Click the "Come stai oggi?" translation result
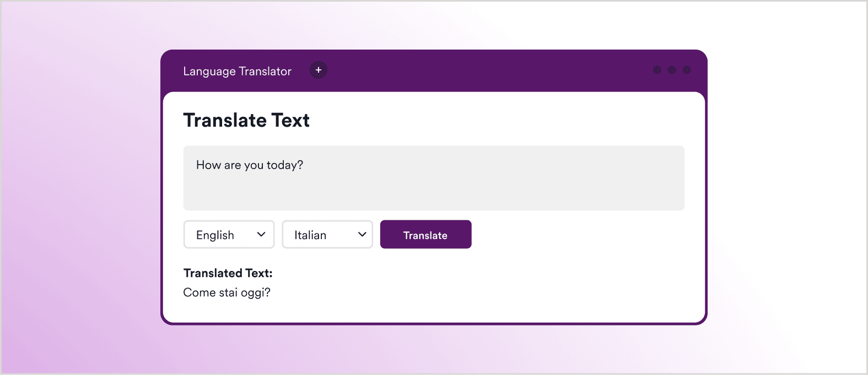The height and width of the screenshot is (375, 868). click(227, 292)
